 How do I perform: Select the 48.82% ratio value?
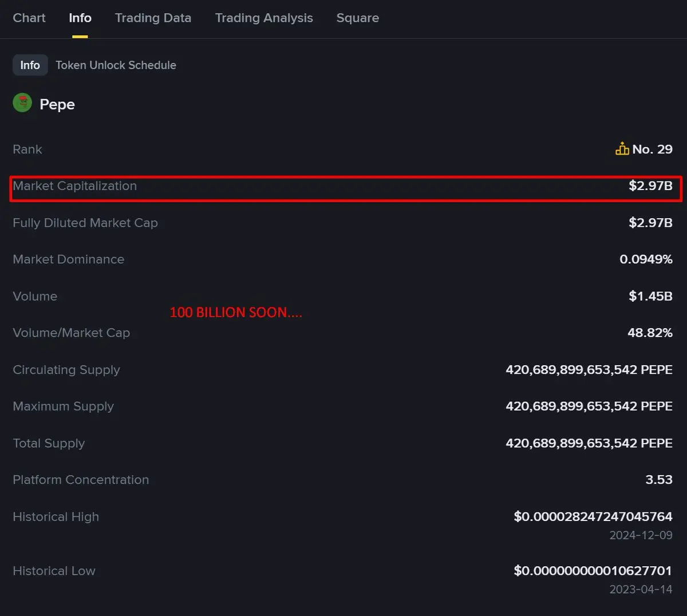click(x=650, y=333)
